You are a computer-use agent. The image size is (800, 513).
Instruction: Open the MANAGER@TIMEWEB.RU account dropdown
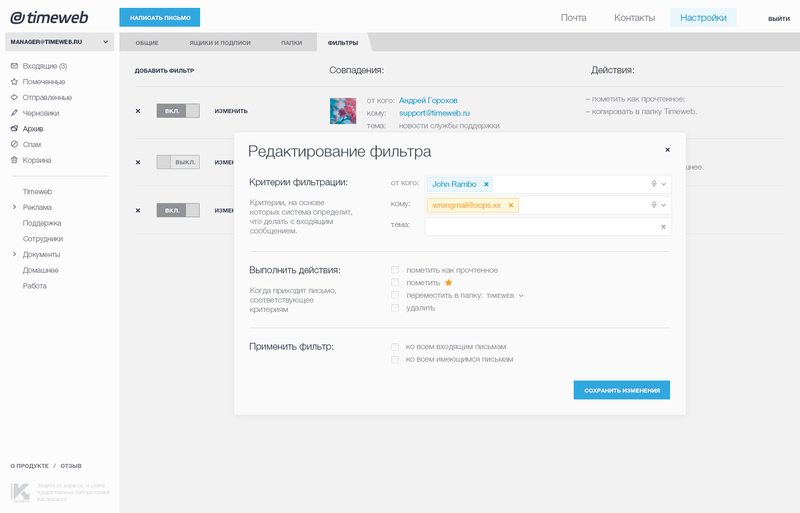[x=59, y=42]
